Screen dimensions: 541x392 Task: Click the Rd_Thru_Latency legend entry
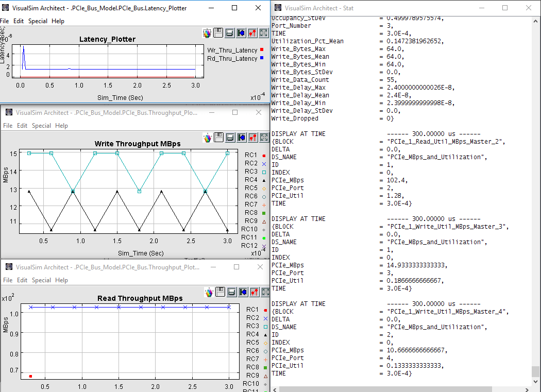pyautogui.click(x=232, y=59)
